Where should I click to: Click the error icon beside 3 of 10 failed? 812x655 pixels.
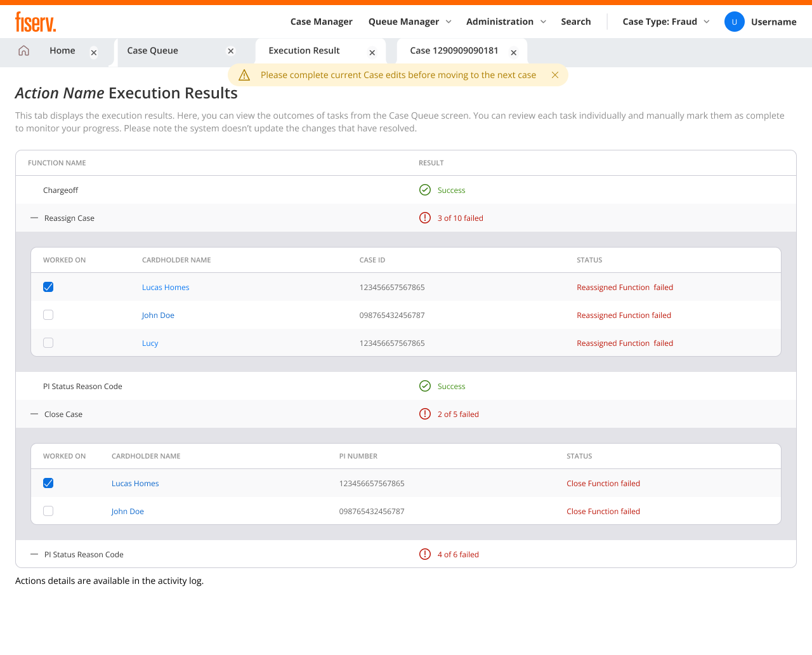click(425, 218)
